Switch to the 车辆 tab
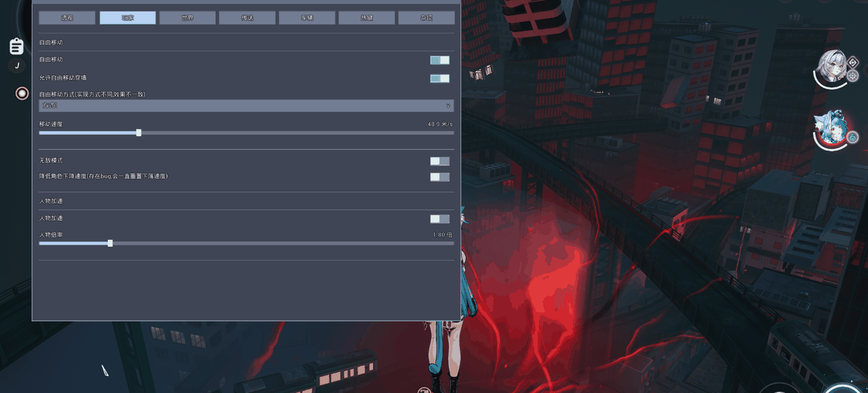868x393 pixels. click(x=307, y=18)
